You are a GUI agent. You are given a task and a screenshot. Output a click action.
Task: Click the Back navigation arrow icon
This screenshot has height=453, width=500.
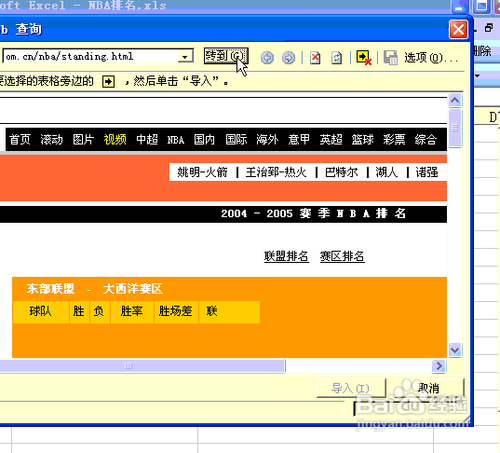click(x=267, y=58)
